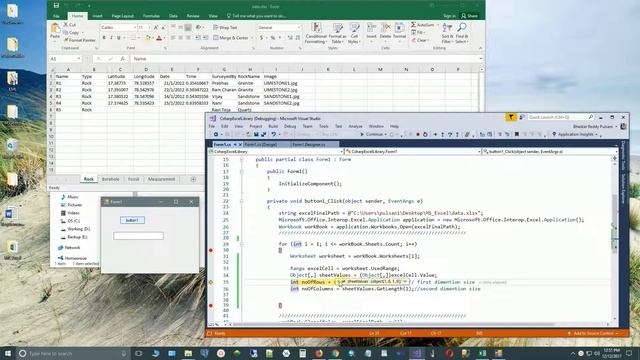640x360 pixels.
Task: Click the Percent Style icon in Excel
Action: 273,38
